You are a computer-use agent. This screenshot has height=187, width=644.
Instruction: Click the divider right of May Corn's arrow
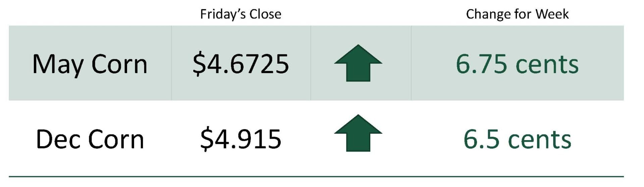411,63
